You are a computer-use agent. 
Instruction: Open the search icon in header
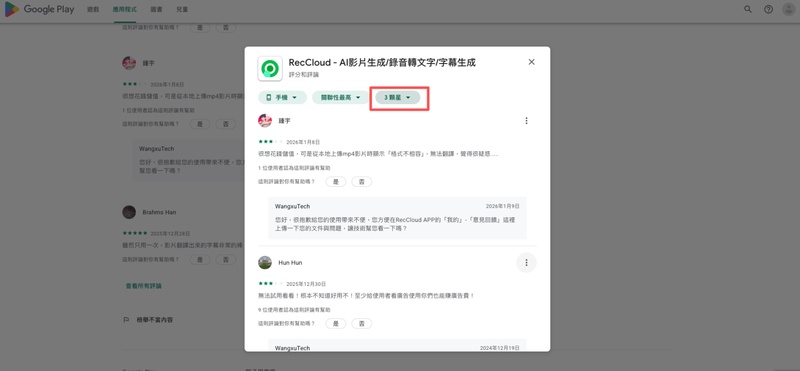748,9
